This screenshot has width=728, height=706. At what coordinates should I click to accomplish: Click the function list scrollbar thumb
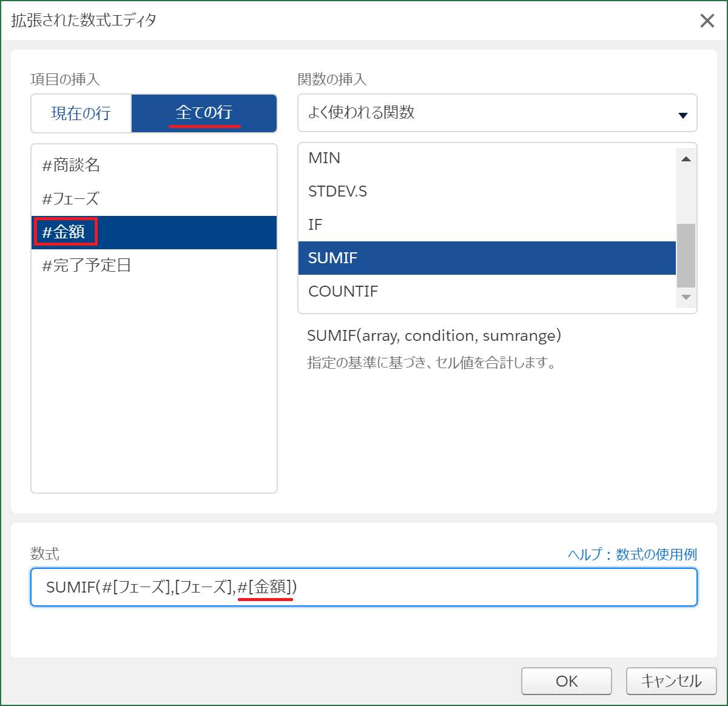coord(686,255)
